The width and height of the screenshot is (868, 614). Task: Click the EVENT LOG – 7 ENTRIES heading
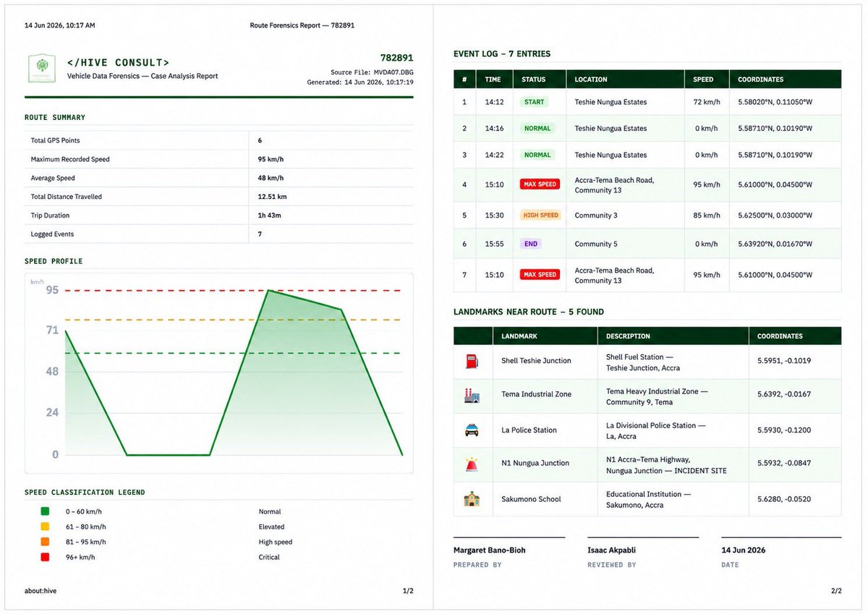point(502,54)
